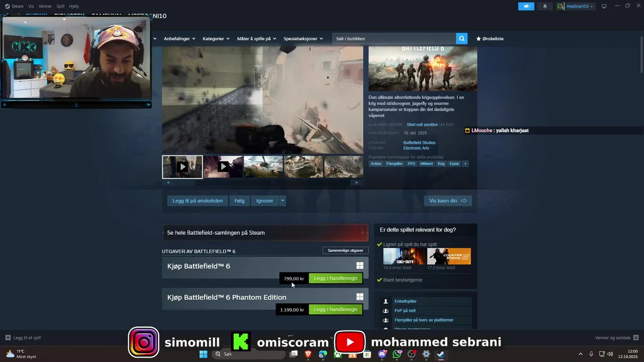The image size is (644, 362).
Task: Open Windows Settings gear in taskbar
Action: (x=426, y=354)
